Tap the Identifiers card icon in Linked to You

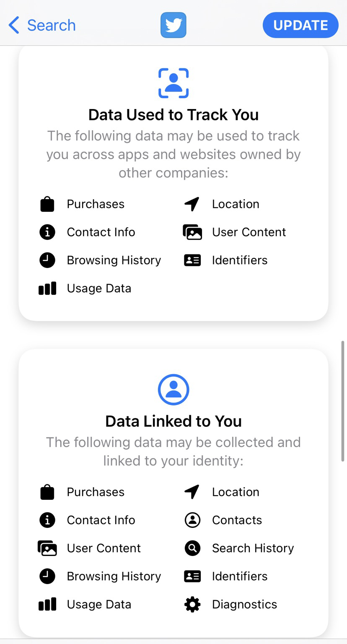click(x=192, y=576)
